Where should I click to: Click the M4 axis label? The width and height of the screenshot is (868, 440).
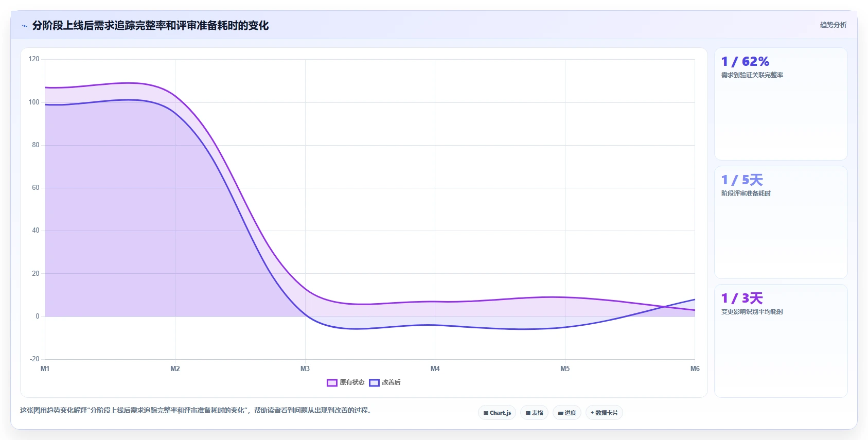(435, 368)
